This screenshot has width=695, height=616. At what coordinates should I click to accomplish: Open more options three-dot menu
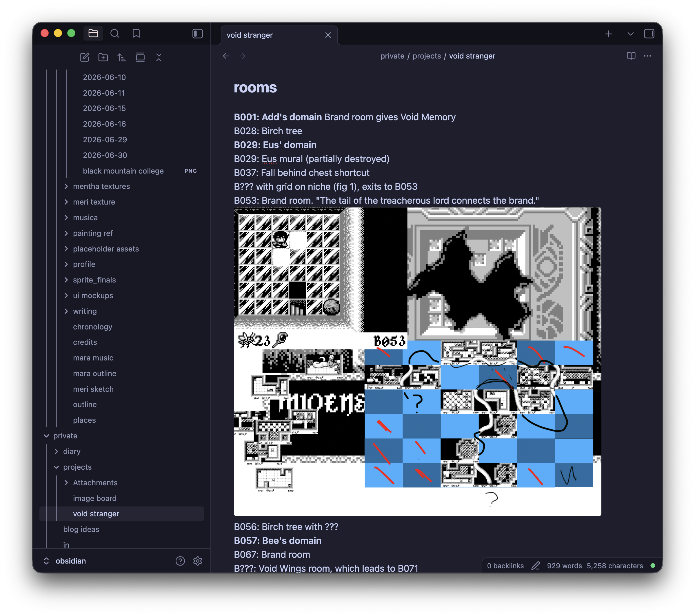(647, 56)
